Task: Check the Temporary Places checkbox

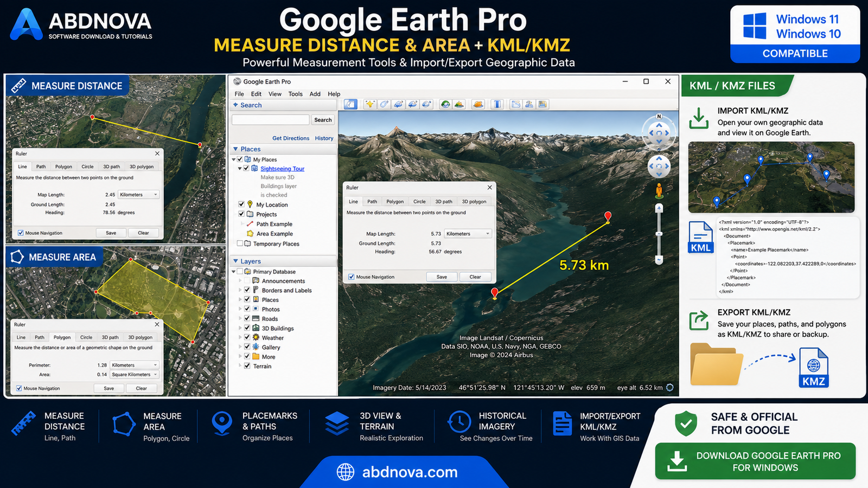Action: coord(240,243)
